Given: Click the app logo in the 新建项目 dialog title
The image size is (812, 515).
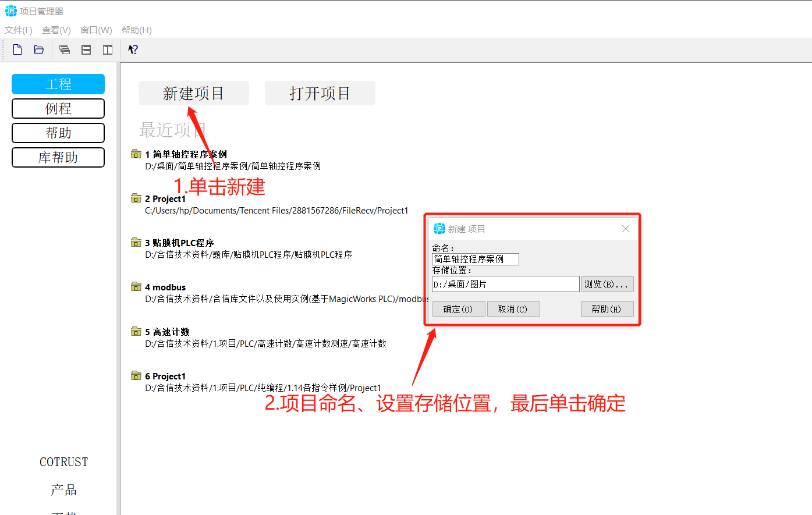Looking at the screenshot, I should pyautogui.click(x=439, y=228).
